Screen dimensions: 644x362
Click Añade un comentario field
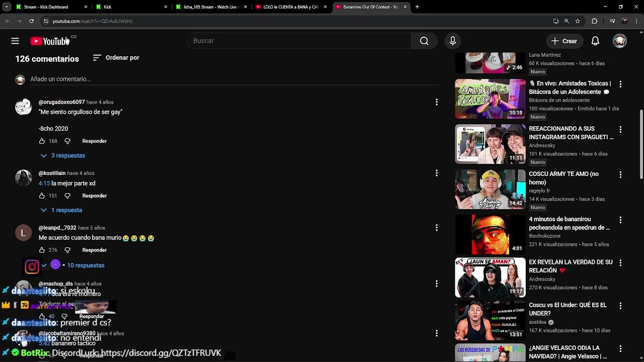[x=234, y=79]
